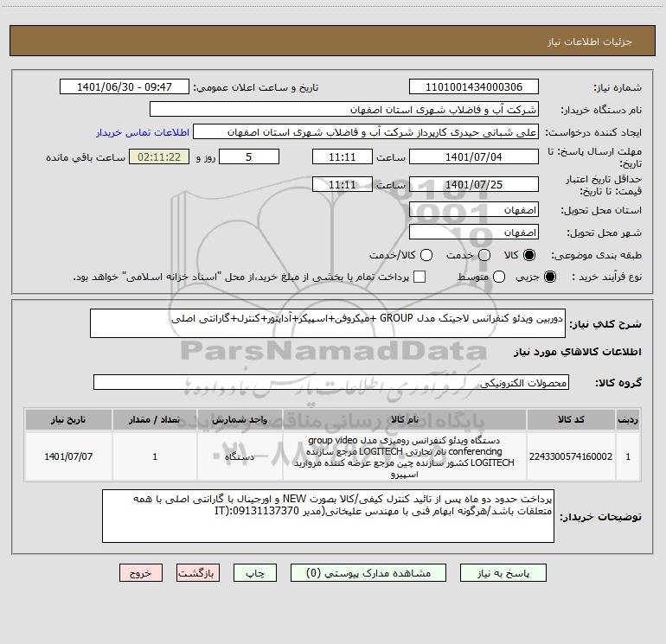The height and width of the screenshot is (644, 666).
Task: Click the چاپ print button
Action: tap(255, 573)
